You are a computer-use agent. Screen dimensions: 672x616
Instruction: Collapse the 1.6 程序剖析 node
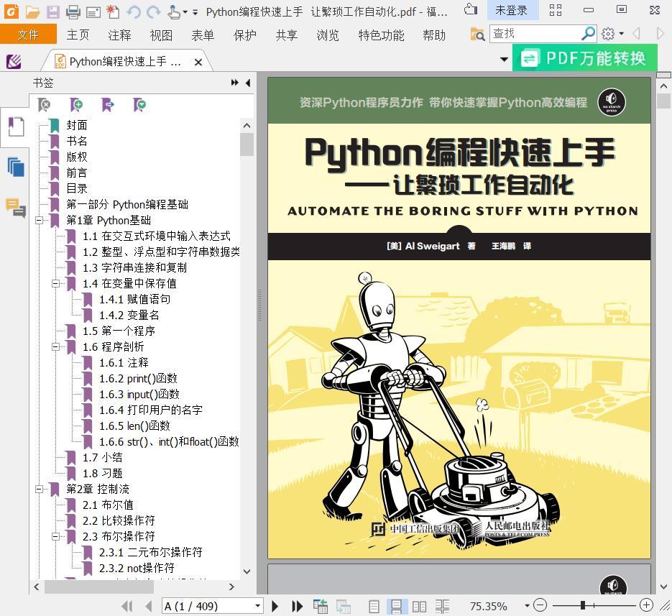pos(56,346)
